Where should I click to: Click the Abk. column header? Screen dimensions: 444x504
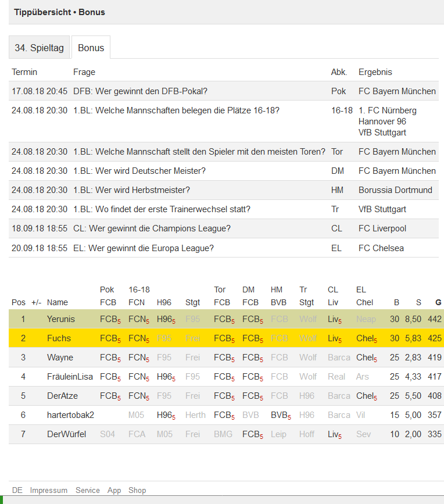tap(339, 72)
